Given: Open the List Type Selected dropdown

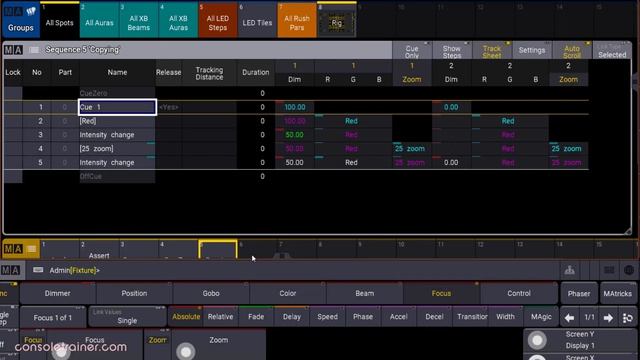Looking at the screenshot, I should pos(611,51).
